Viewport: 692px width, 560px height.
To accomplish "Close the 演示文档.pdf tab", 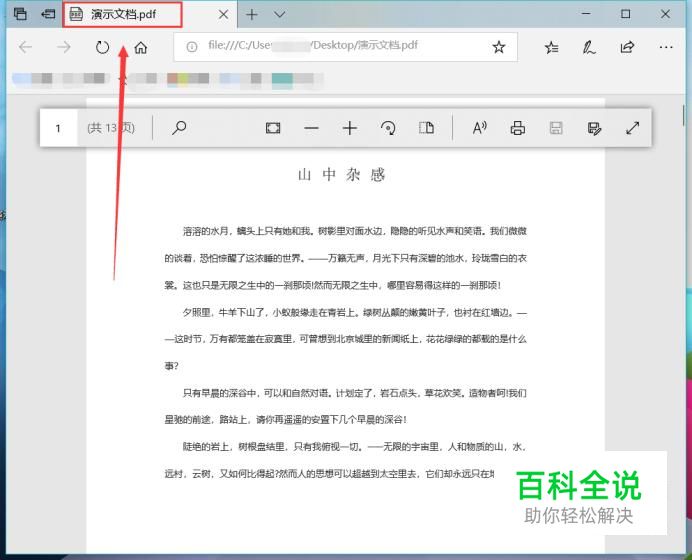I will tap(223, 15).
